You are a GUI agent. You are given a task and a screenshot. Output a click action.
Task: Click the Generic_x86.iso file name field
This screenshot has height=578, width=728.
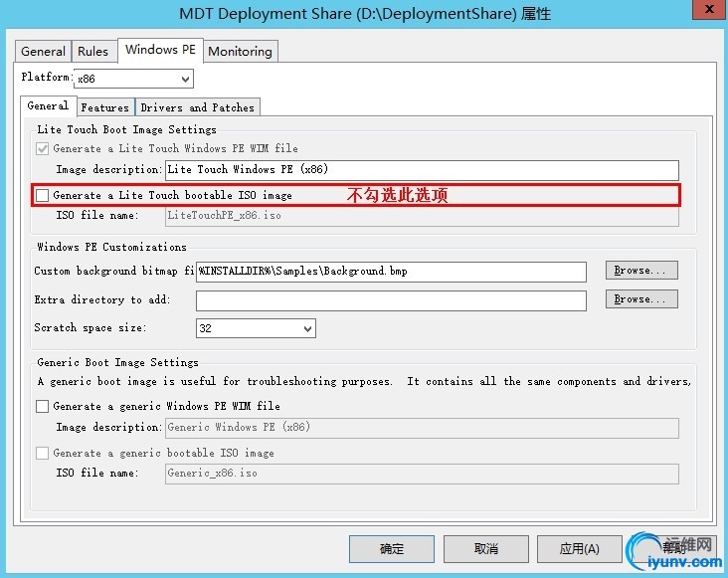(422, 474)
